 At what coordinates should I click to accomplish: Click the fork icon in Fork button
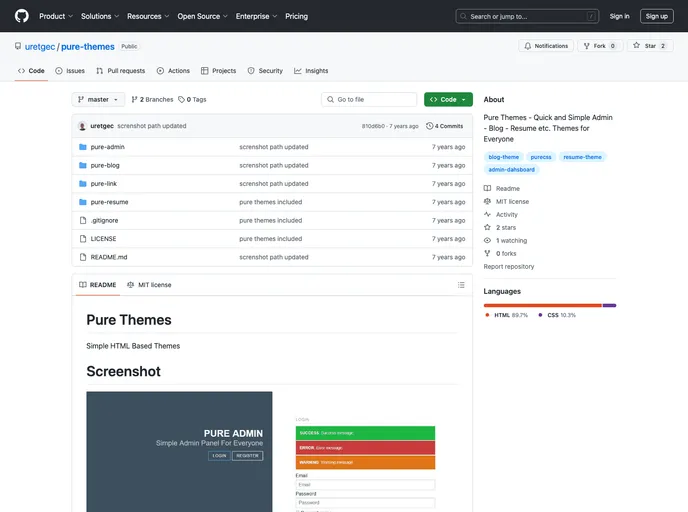point(587,46)
